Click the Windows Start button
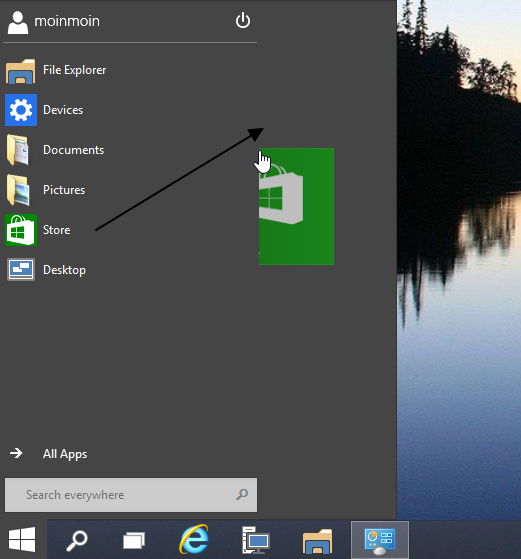521x559 pixels. point(22,540)
